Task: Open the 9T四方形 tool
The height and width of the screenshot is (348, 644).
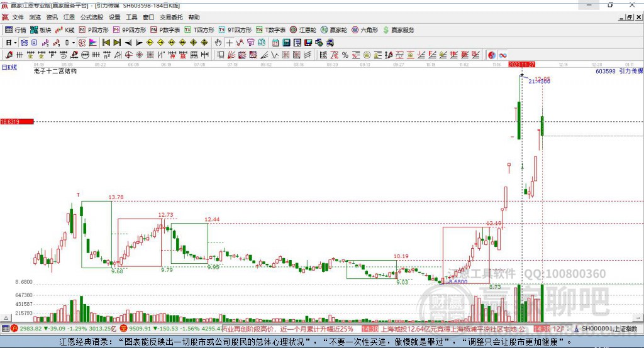Action: [x=235, y=30]
